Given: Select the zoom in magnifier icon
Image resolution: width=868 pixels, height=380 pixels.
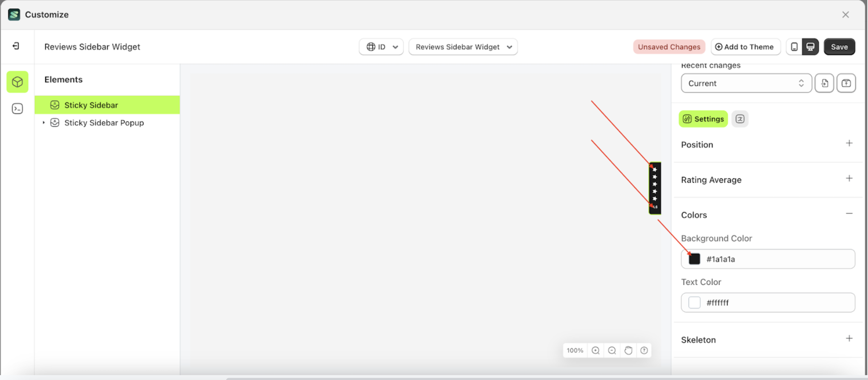Looking at the screenshot, I should click(x=595, y=350).
